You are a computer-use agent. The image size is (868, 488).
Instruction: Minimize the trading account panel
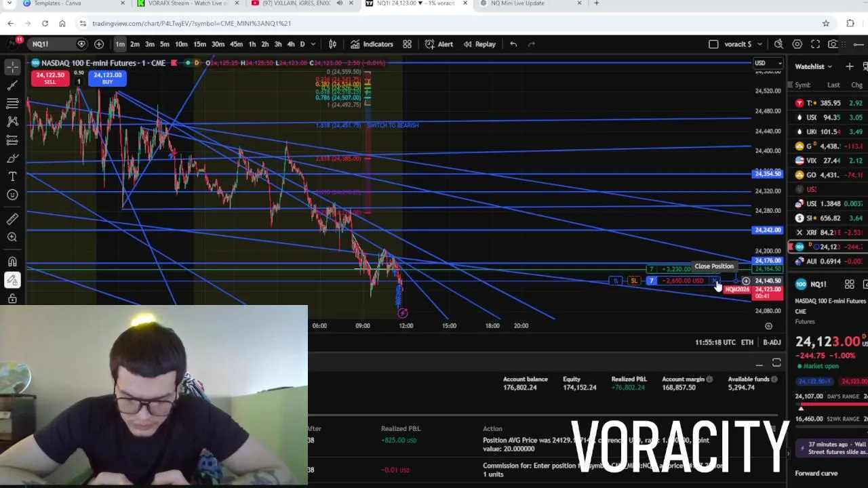[759, 364]
